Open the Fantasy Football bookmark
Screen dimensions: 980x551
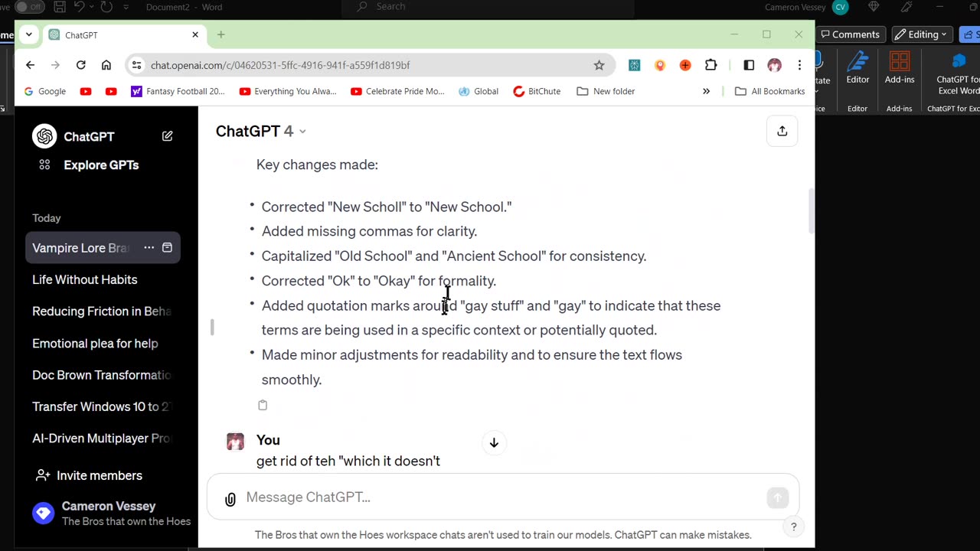tap(178, 91)
